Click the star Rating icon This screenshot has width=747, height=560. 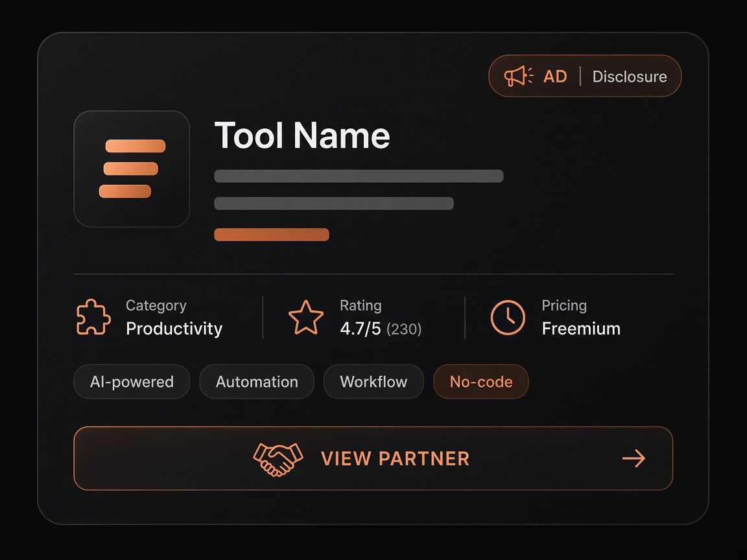(306, 317)
